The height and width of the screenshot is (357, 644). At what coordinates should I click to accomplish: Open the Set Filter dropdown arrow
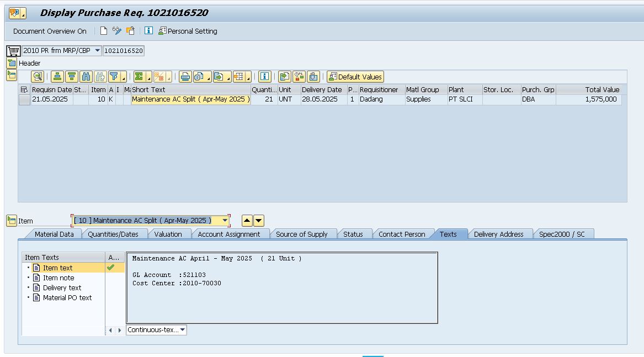click(123, 78)
